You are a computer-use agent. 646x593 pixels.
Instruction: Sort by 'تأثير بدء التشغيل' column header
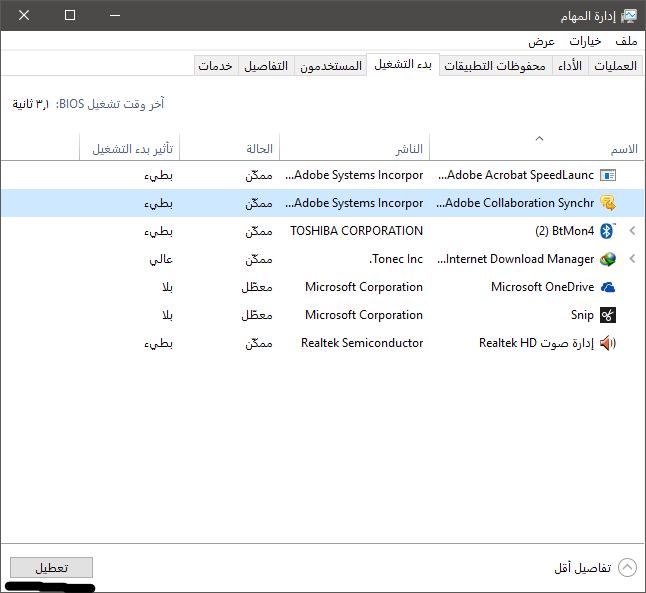[129, 147]
